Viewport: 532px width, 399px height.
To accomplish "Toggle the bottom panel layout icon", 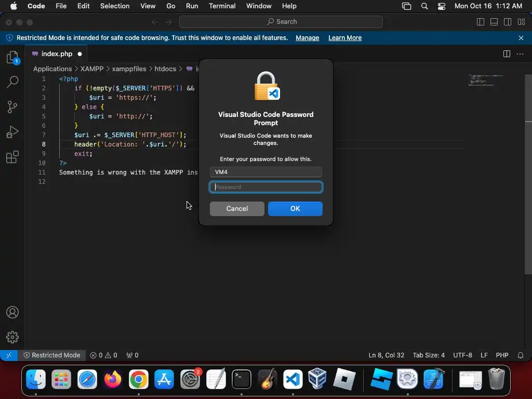I will 494,22.
